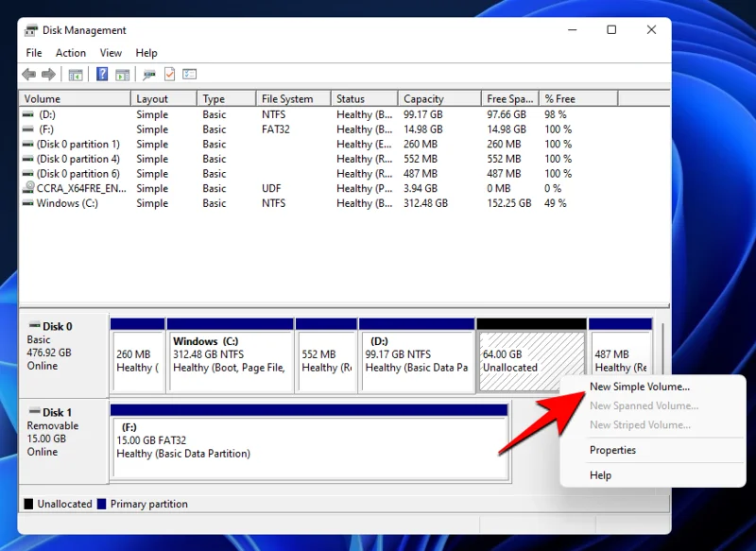Open the File menu
Viewport: 756px width, 551px height.
(34, 53)
